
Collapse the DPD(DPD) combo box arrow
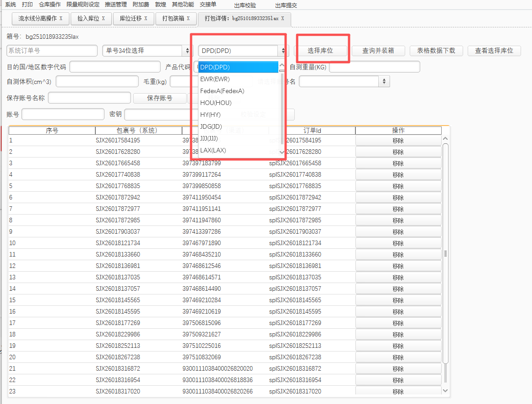283,51
